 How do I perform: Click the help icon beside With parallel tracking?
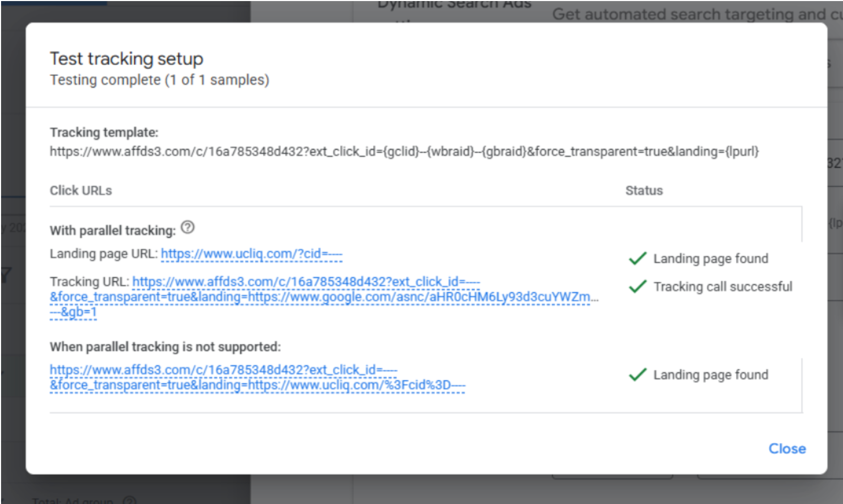click(188, 228)
